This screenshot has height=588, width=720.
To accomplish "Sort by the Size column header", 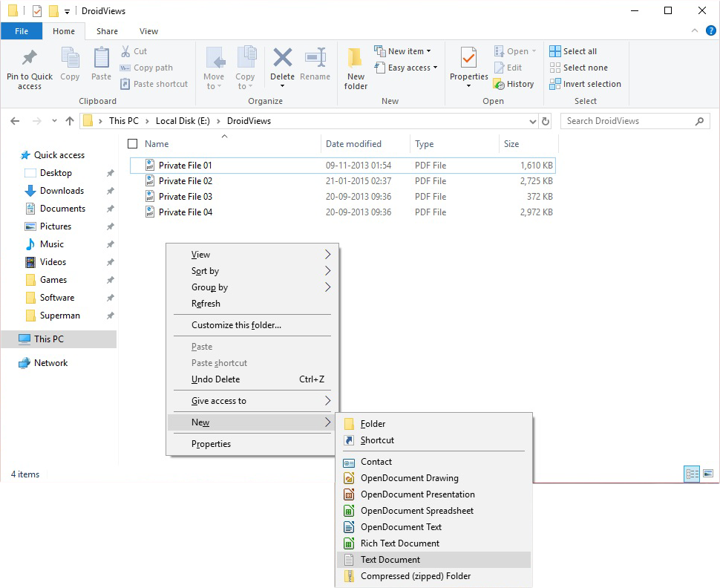I will 511,144.
